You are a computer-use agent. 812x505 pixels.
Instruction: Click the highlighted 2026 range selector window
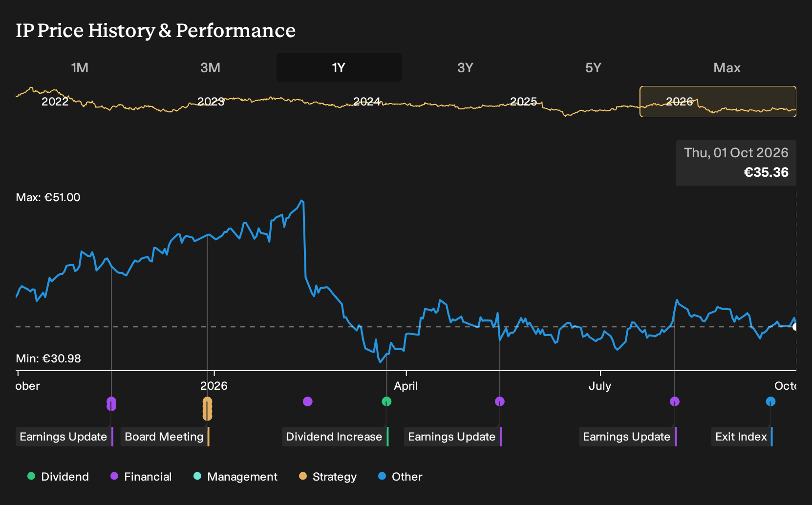[x=718, y=102]
